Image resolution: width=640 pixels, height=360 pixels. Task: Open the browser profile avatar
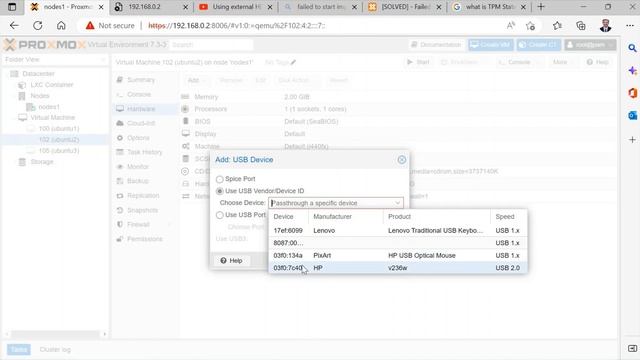tap(605, 25)
